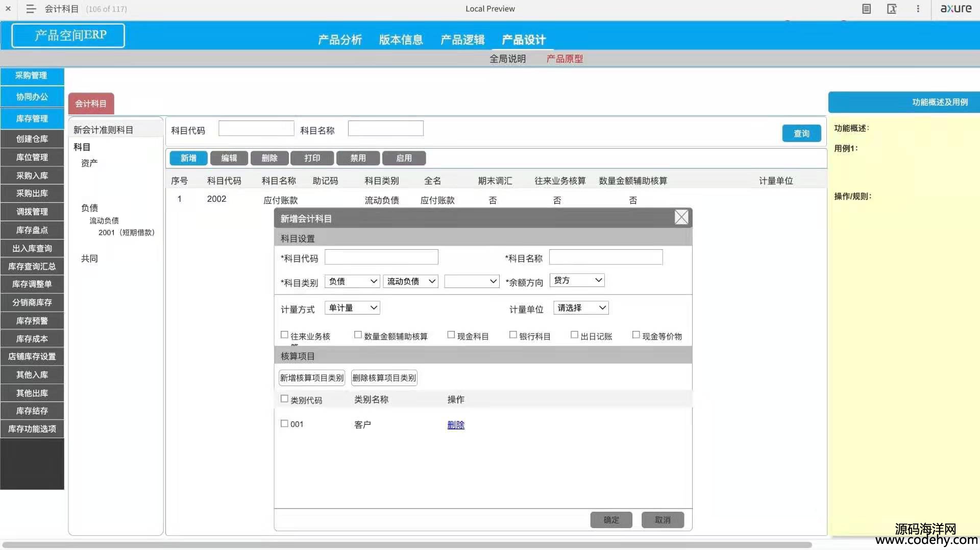
Task: Open 协同办公 in left sidebar
Action: click(32, 97)
